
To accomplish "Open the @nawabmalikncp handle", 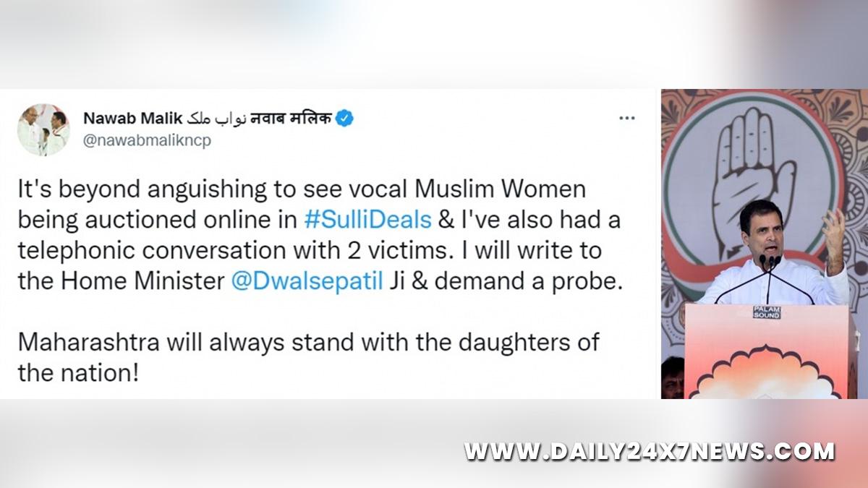I will (x=147, y=141).
